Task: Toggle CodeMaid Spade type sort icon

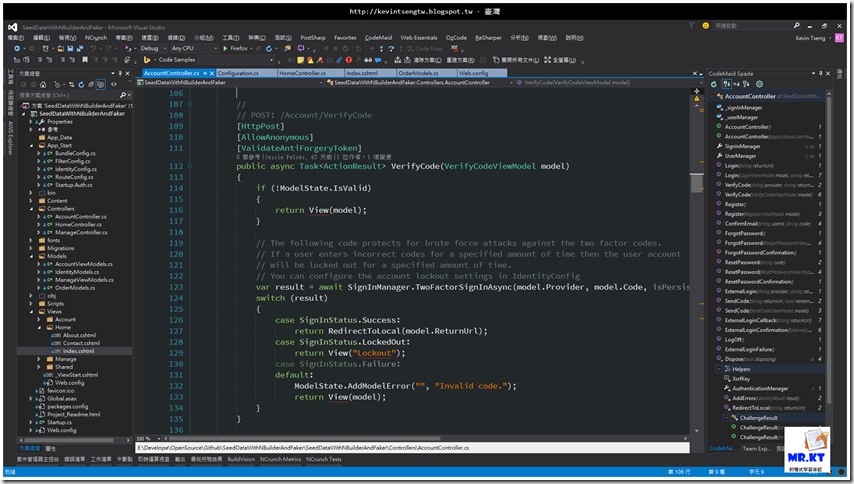Action: coord(746,84)
